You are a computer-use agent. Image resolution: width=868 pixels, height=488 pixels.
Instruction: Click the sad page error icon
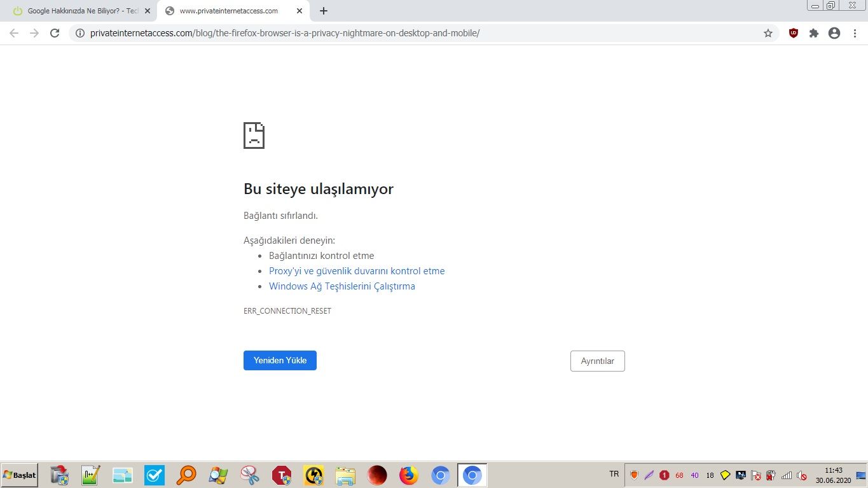[254, 136]
